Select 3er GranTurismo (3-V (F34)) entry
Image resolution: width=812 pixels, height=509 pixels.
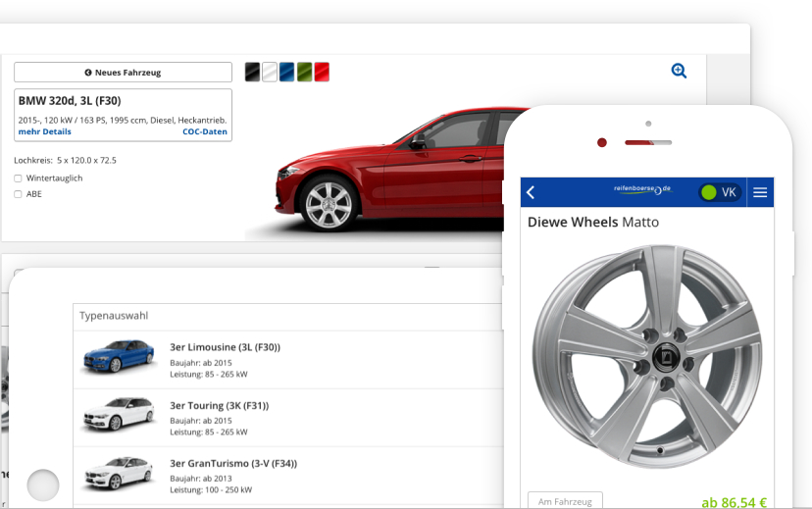(x=232, y=463)
